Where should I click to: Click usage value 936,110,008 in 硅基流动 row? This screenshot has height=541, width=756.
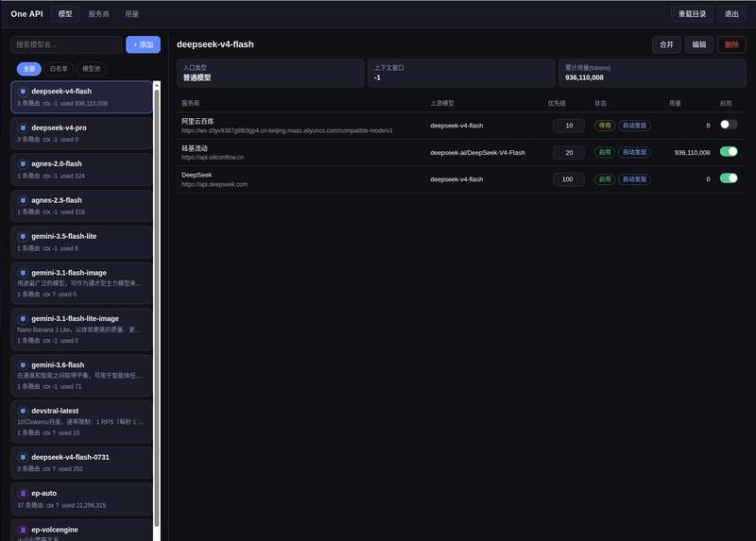(692, 153)
